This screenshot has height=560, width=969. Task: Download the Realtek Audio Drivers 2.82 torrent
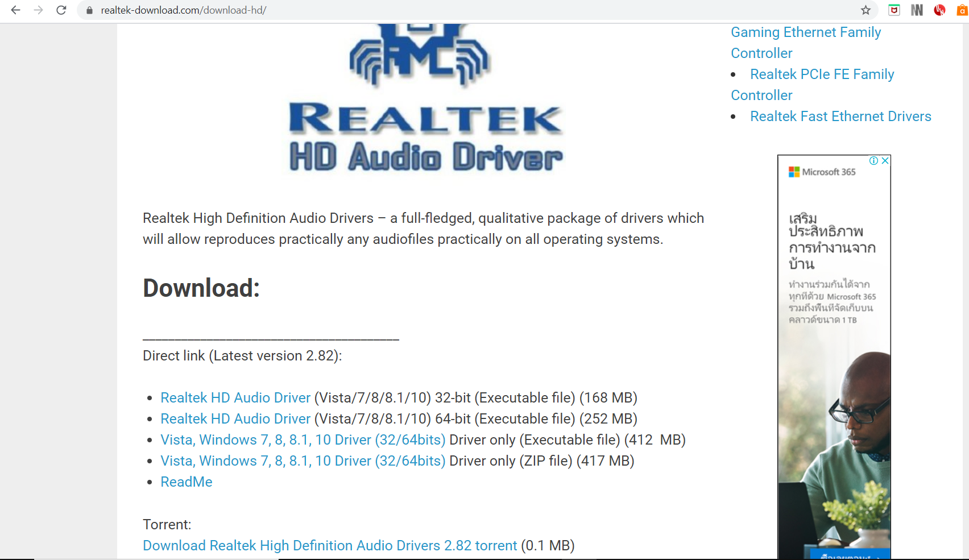(x=330, y=545)
